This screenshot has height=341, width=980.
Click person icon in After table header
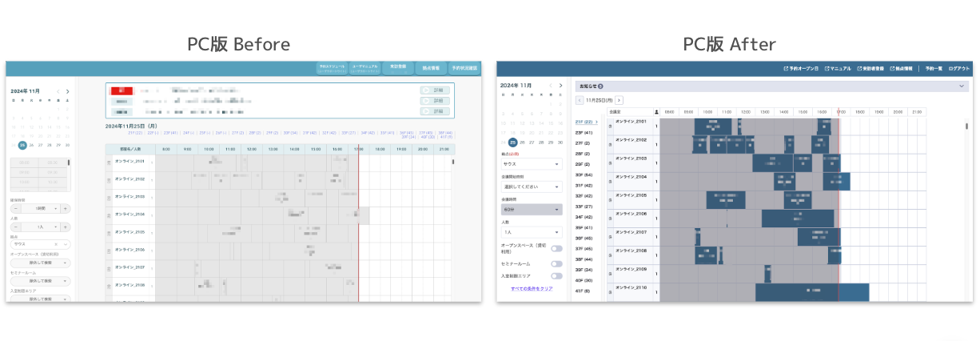[657, 112]
